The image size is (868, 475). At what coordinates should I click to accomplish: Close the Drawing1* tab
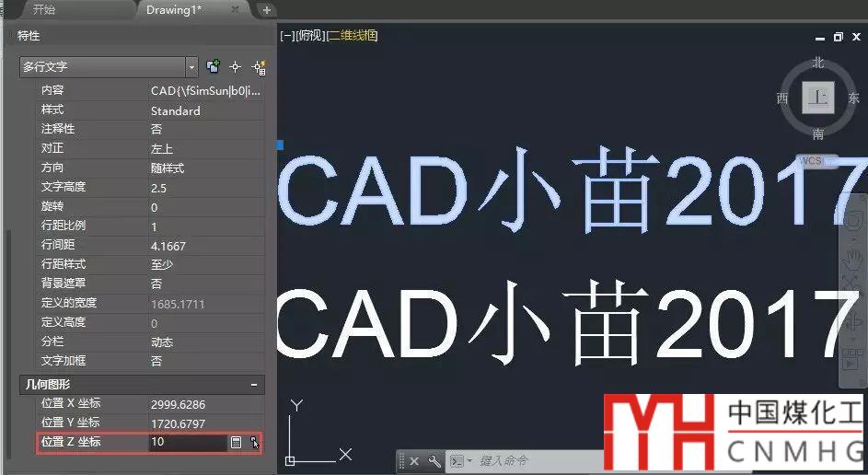click(x=236, y=9)
